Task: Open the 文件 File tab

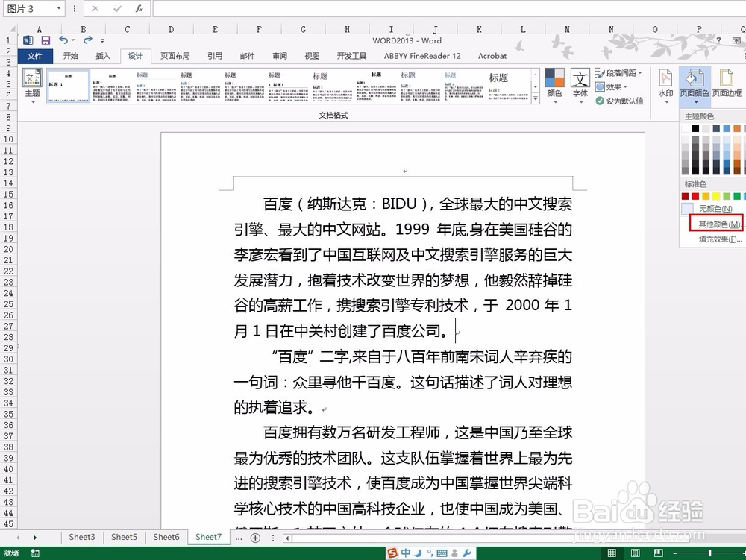Action: tap(35, 56)
